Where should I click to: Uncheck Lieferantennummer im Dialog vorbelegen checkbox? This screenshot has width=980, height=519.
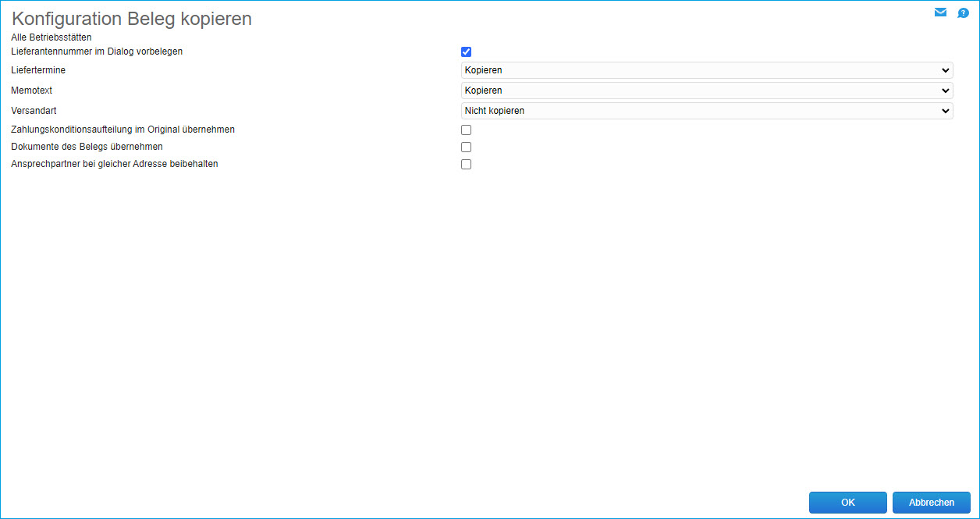click(x=467, y=52)
